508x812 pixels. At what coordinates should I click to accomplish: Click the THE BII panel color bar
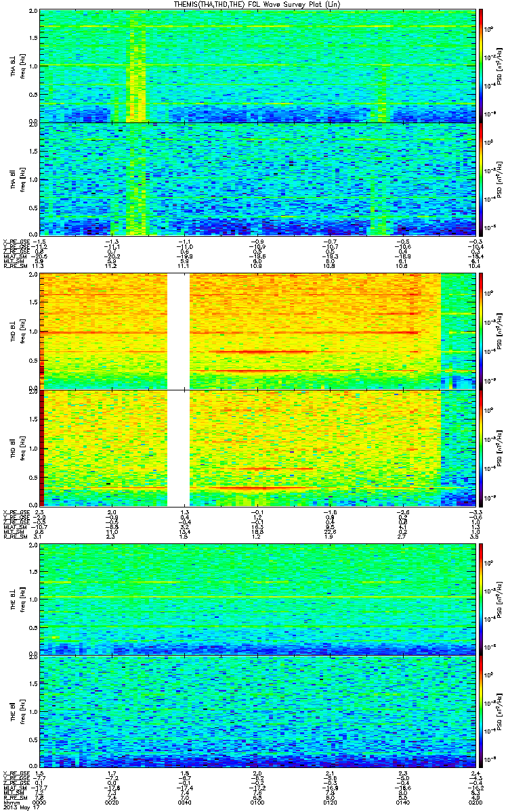pos(482,712)
